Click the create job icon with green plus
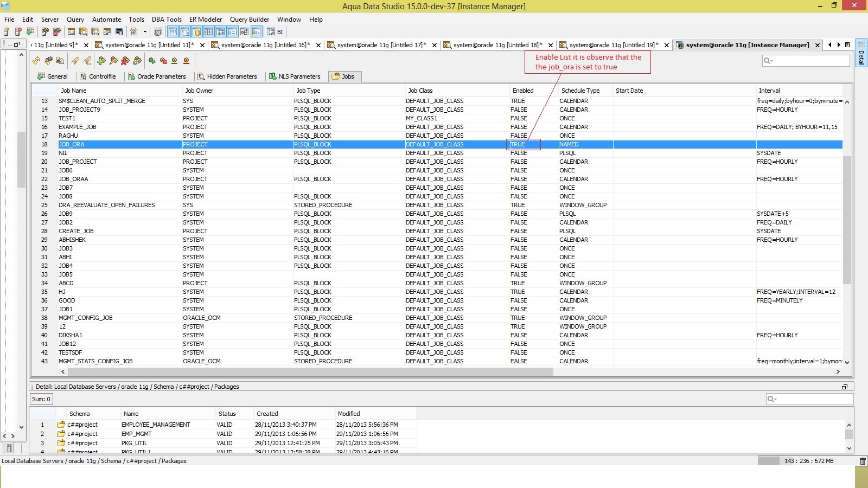The image size is (868, 488). pos(101,61)
